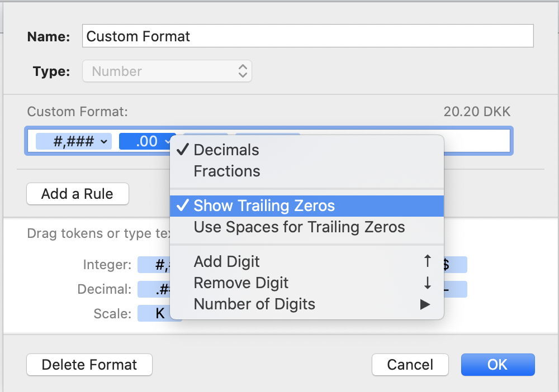Open the Type dropdown showing Number

[167, 71]
